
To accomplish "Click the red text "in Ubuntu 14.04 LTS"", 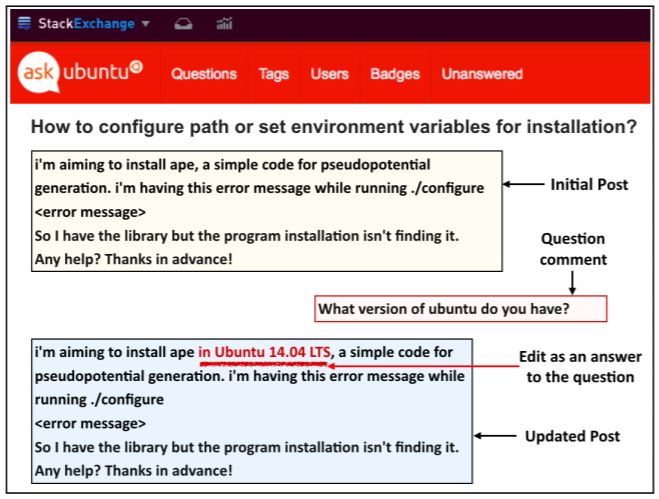I will [x=264, y=352].
